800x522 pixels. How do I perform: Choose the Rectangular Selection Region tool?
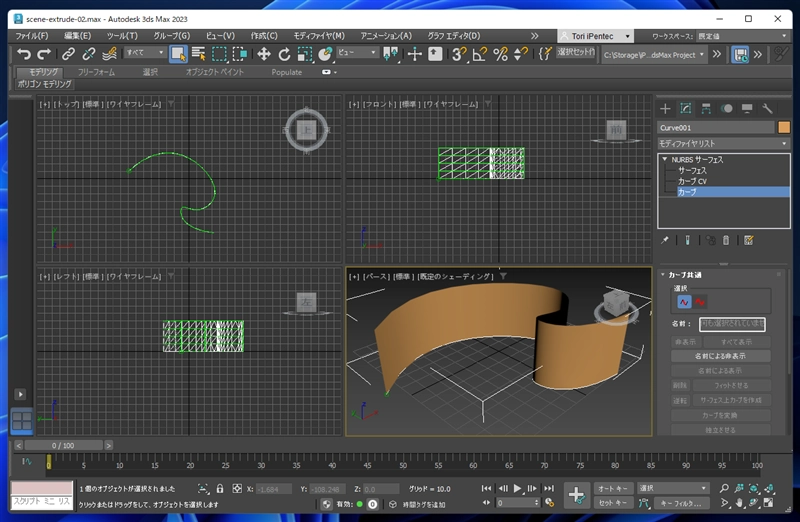[x=219, y=54]
